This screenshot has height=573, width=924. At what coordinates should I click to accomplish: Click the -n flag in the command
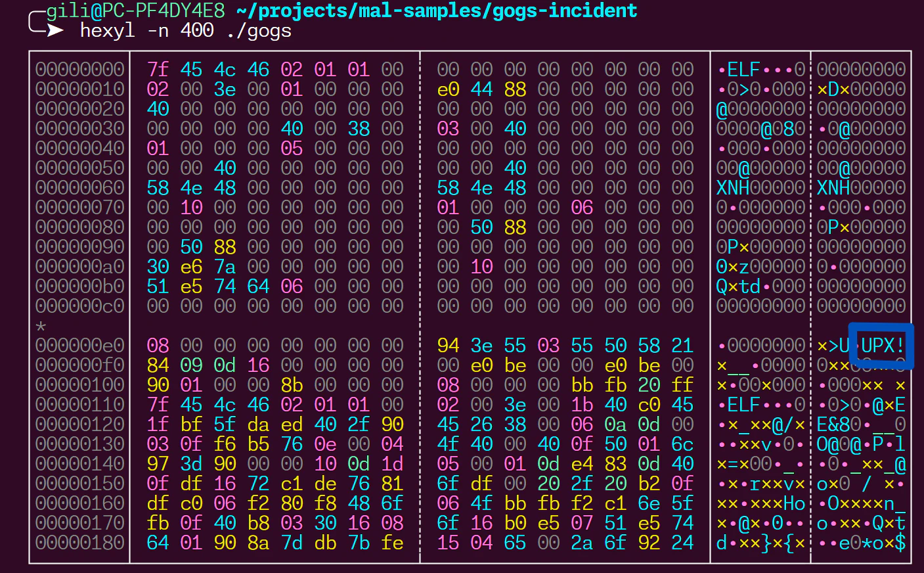pos(158,30)
